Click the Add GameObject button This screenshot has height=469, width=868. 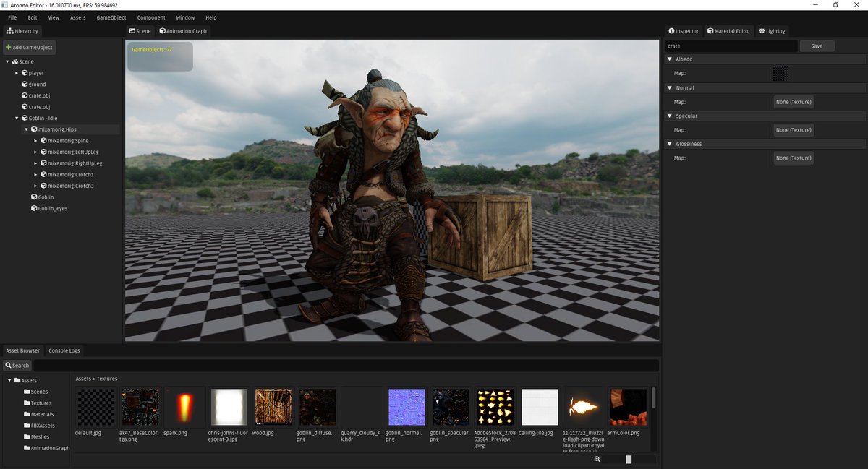29,47
